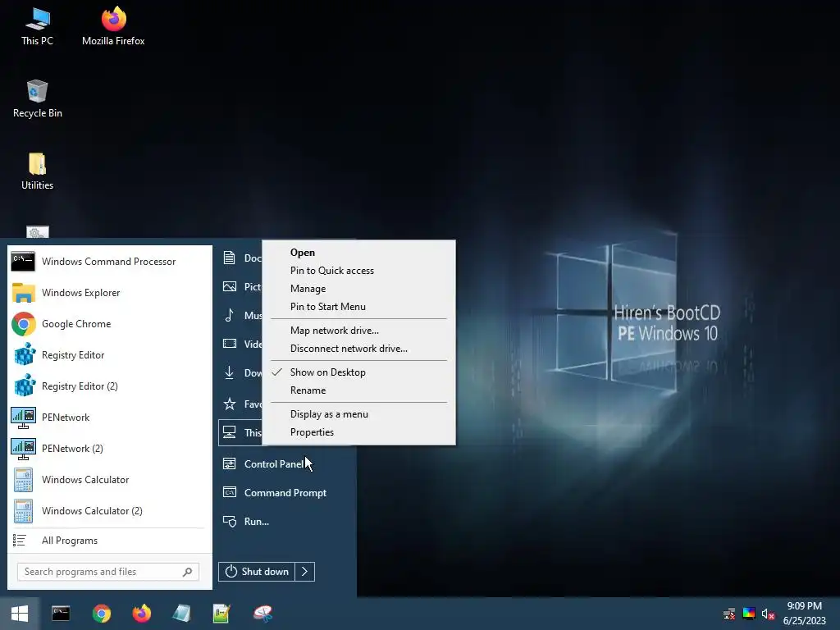This screenshot has width=840, height=630.
Task: Click the network tray icon
Action: pyautogui.click(x=729, y=614)
